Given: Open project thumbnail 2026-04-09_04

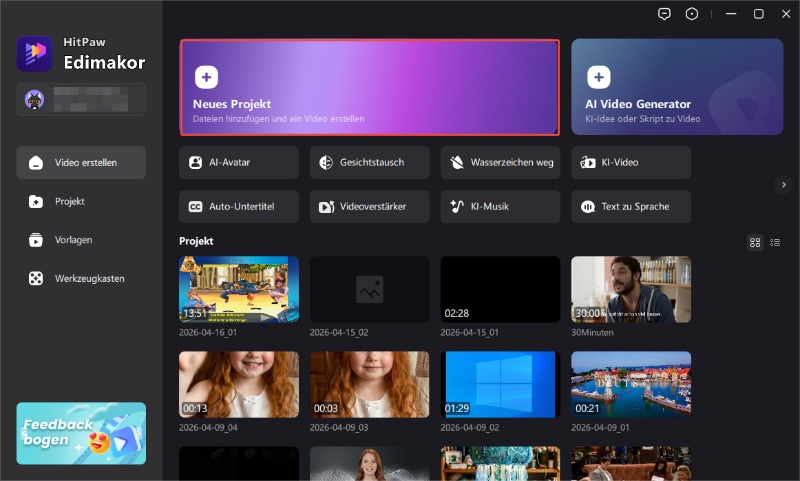Looking at the screenshot, I should point(239,384).
